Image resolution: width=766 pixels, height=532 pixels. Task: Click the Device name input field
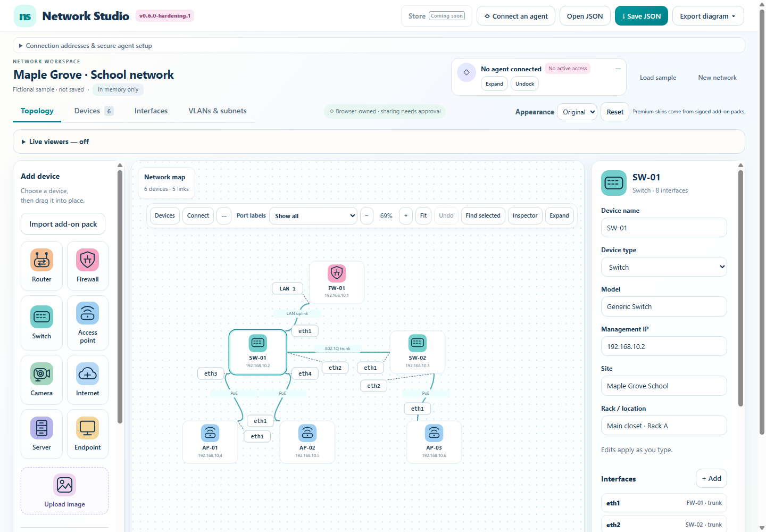664,228
